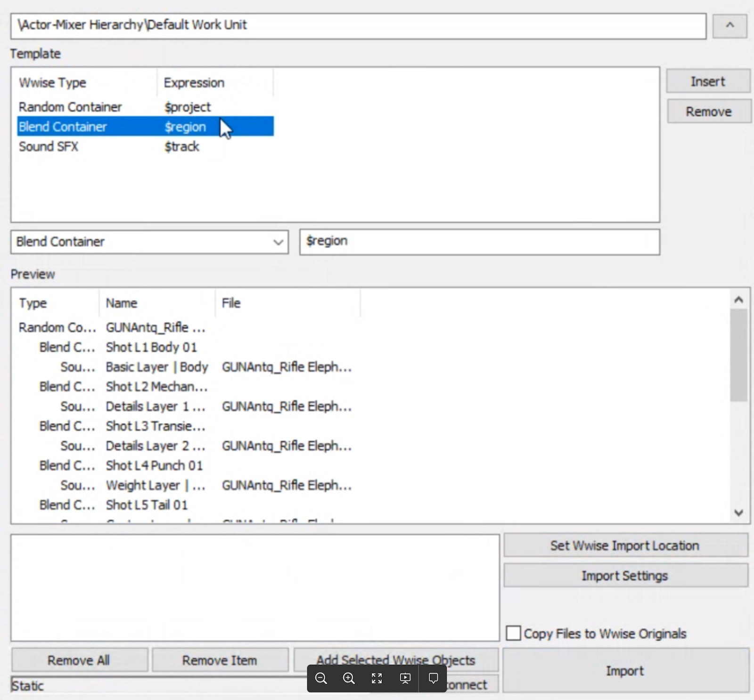Click Remove All button
This screenshot has width=754, height=700.
click(x=79, y=660)
